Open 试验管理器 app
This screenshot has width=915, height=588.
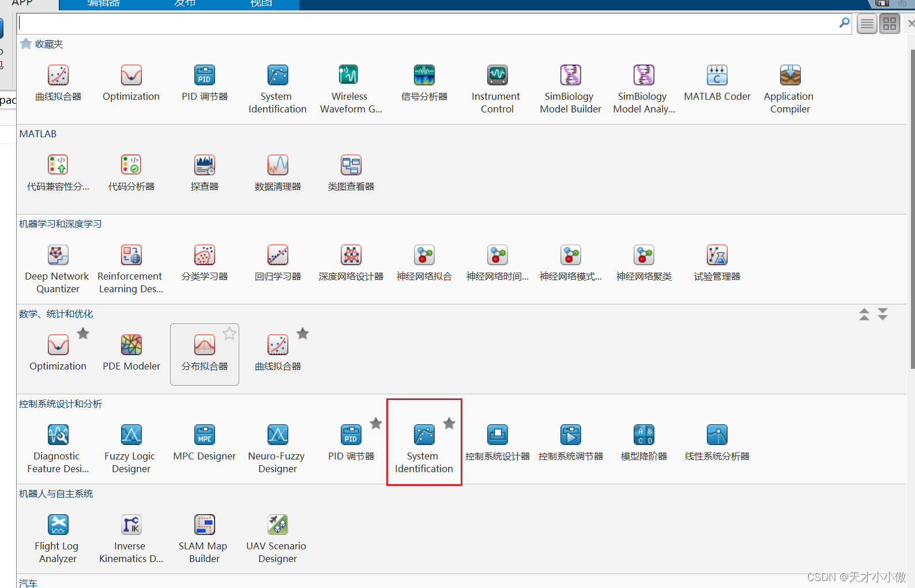pos(717,263)
